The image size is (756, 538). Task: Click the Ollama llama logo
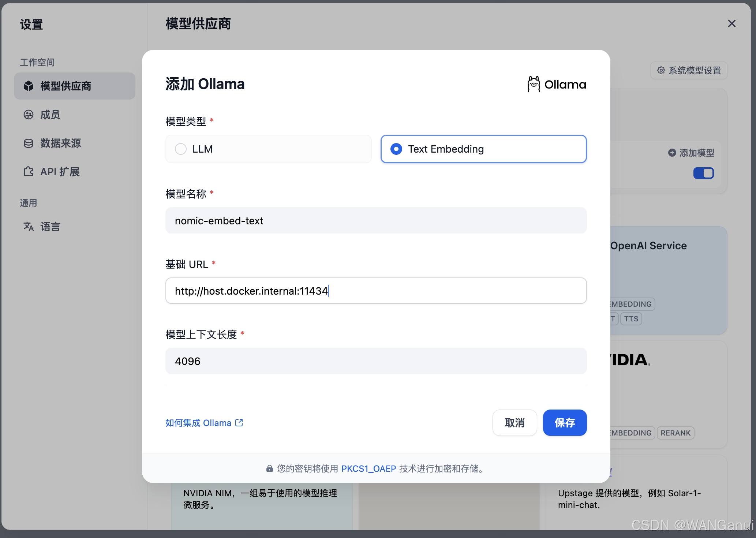(534, 84)
